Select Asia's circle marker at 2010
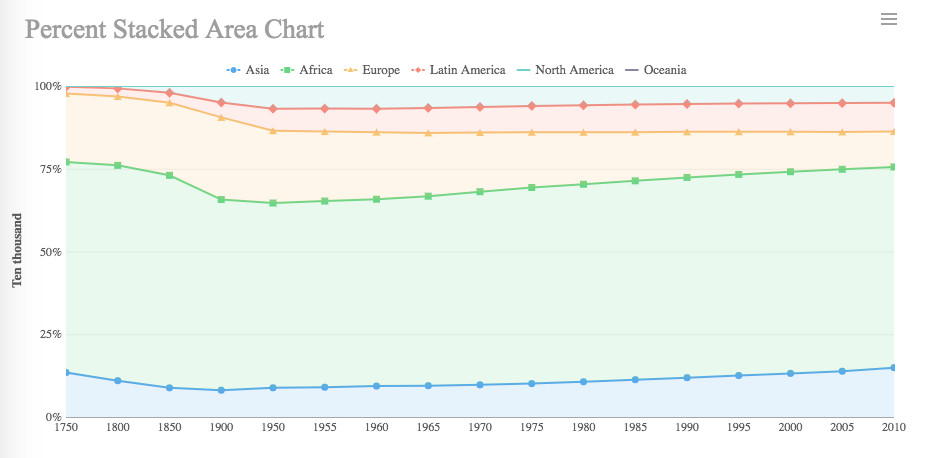Image resolution: width=929 pixels, height=458 pixels. [x=893, y=368]
